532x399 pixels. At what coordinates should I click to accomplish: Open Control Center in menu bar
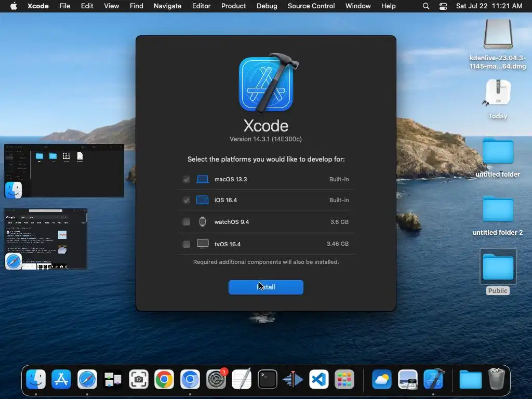(443, 6)
